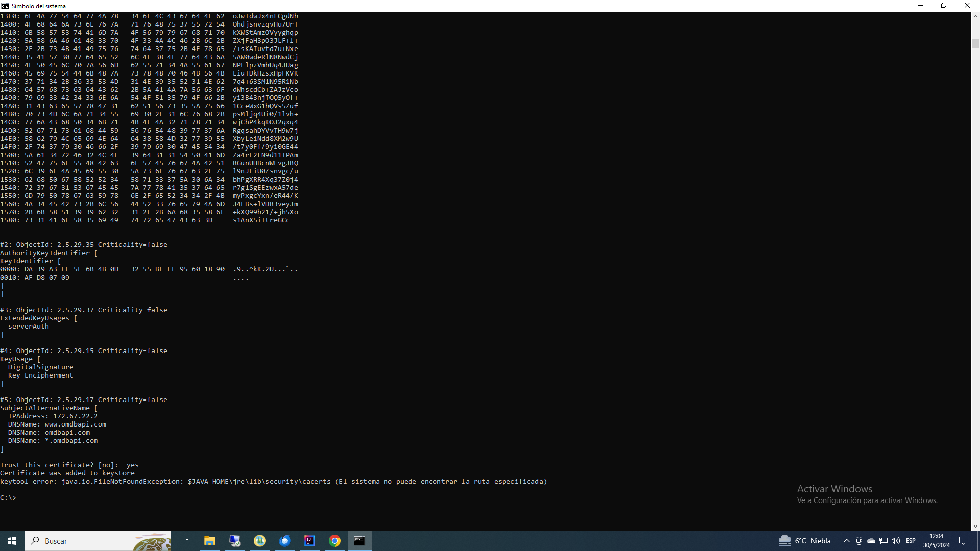Open the network status tray icon

pos(884,541)
